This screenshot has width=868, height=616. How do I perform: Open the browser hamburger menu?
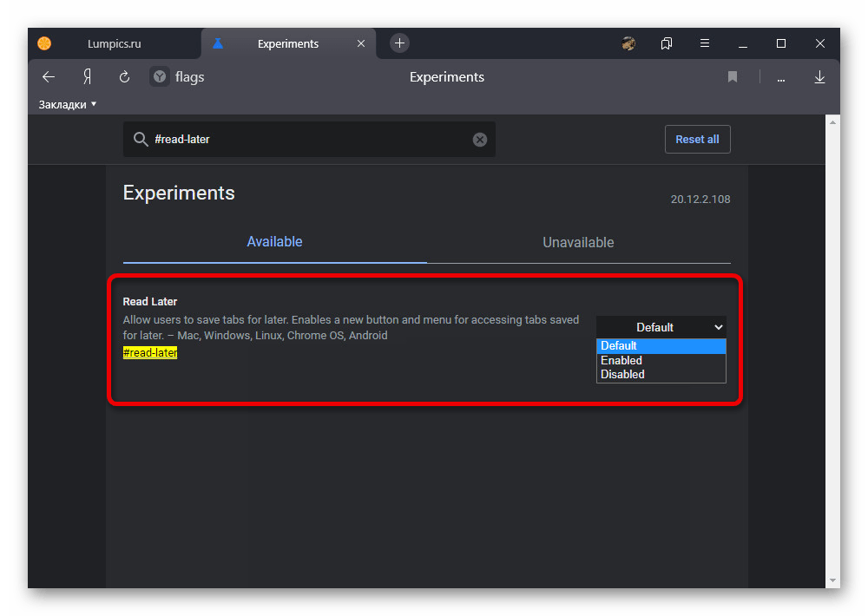coord(705,43)
